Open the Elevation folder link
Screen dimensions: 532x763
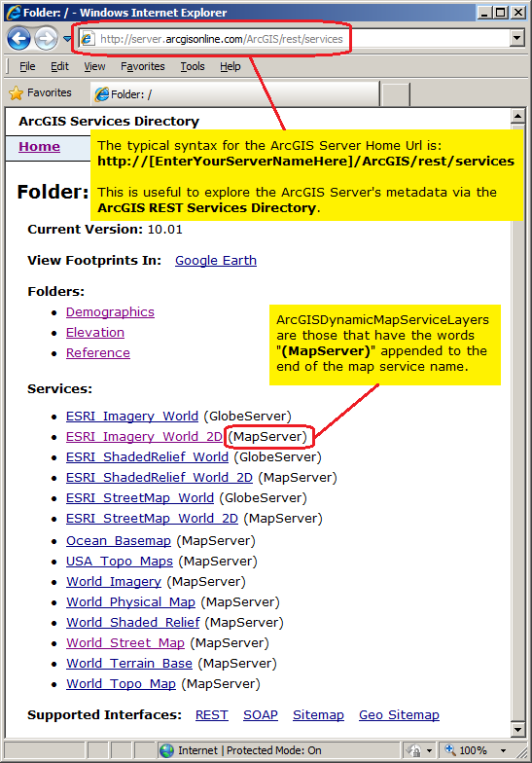coord(95,333)
